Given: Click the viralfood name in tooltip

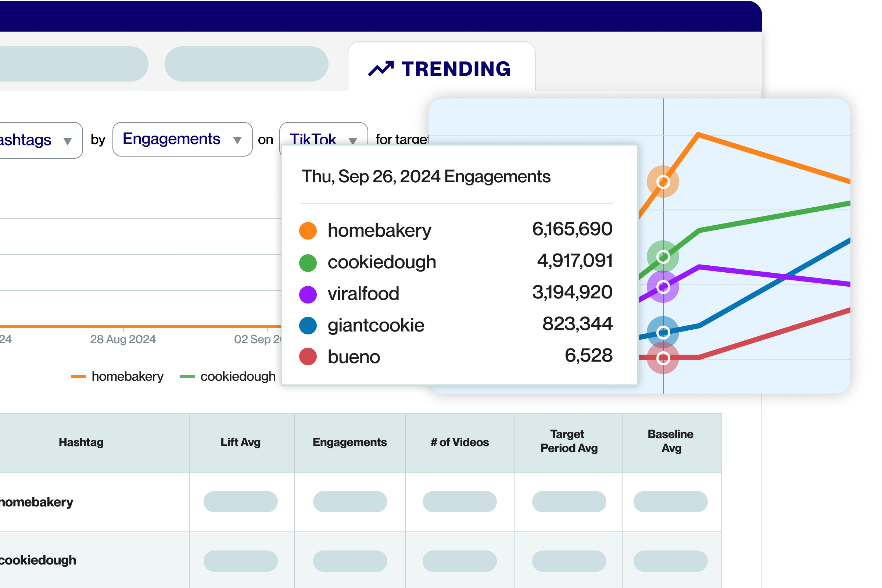Looking at the screenshot, I should 363,294.
